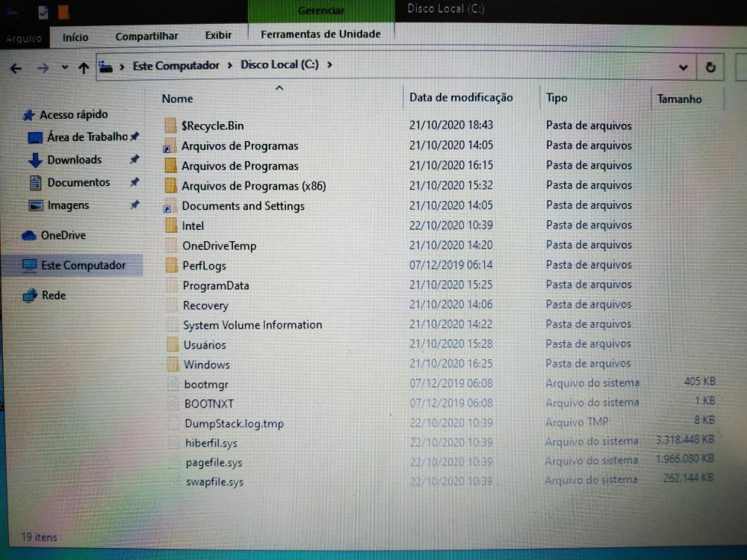Select the Windows folder icon

pyautogui.click(x=173, y=365)
